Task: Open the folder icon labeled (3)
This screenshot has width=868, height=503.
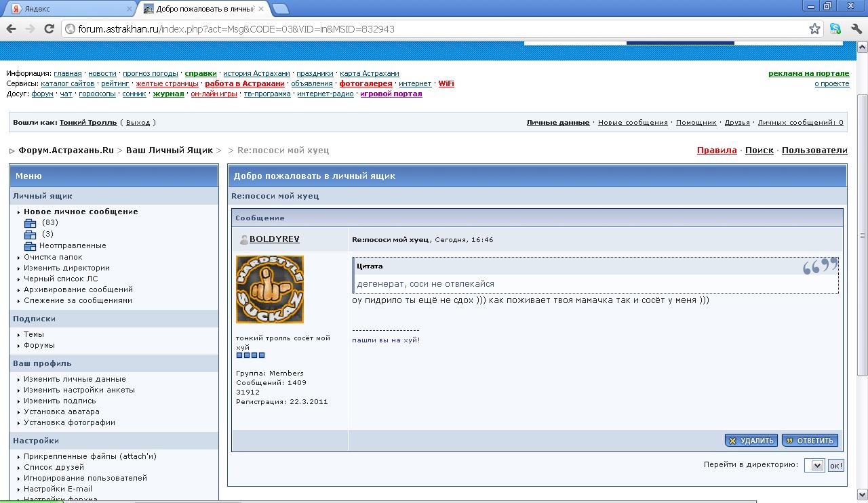Action: pos(30,235)
